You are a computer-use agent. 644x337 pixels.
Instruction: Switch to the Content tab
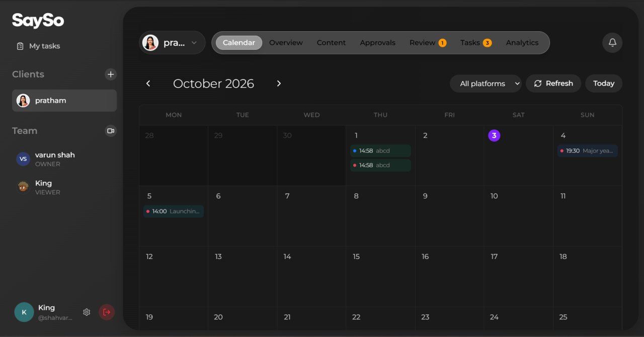click(x=331, y=43)
